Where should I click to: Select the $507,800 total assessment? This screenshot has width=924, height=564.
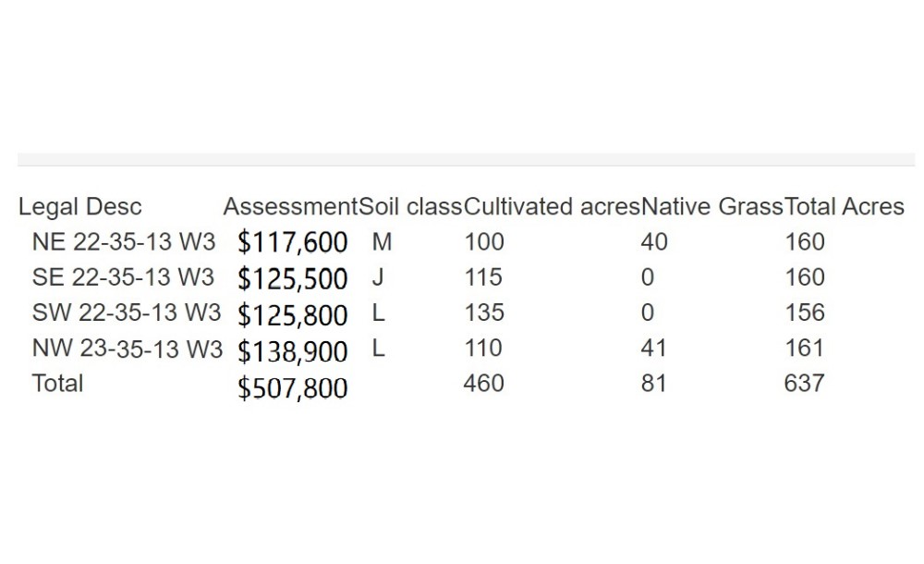coord(292,388)
